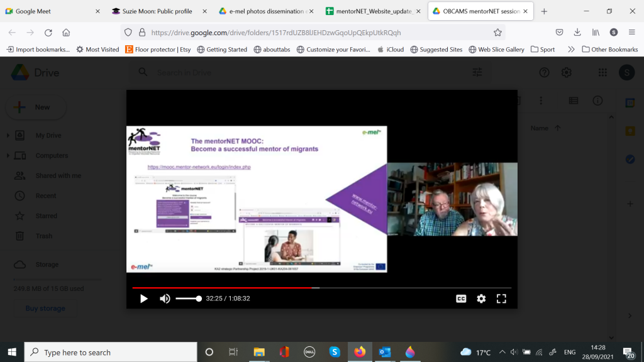Adjust the video volume slider

[x=189, y=299]
